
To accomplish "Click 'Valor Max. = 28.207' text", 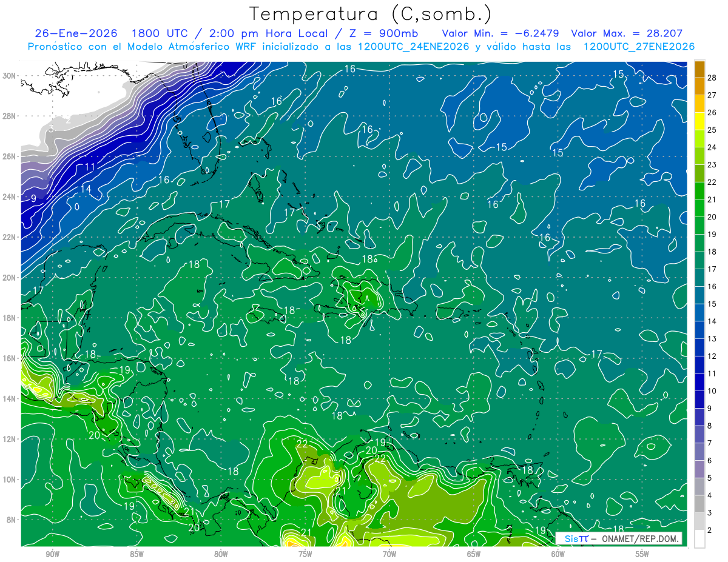I will [627, 33].
